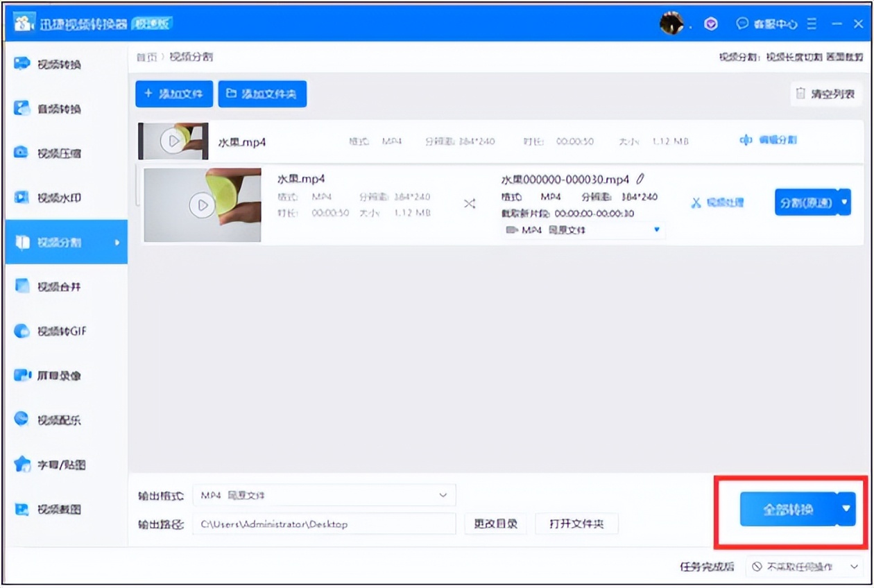Click the pencil icon to rename the output file
Image resolution: width=874 pixels, height=588 pixels.
tap(641, 178)
